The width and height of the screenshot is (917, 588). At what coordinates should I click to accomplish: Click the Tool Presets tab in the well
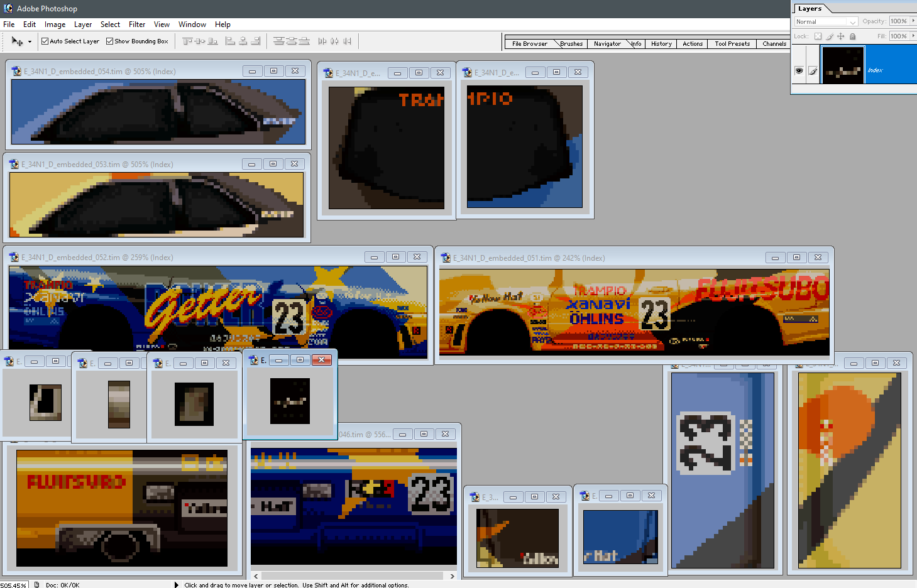click(732, 43)
